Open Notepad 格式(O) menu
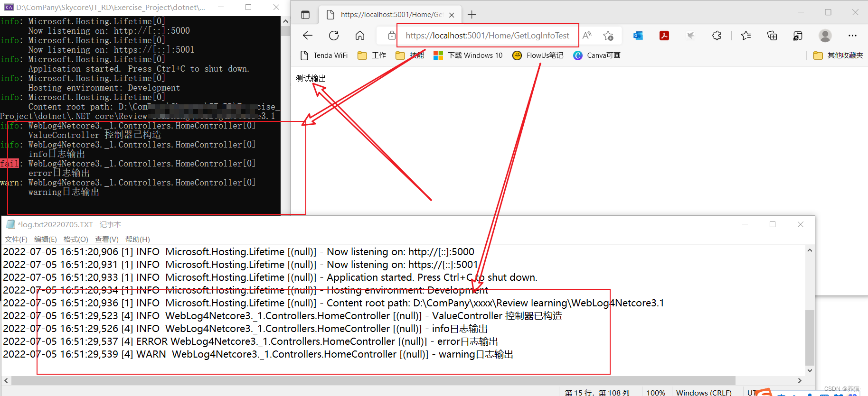 click(x=76, y=239)
